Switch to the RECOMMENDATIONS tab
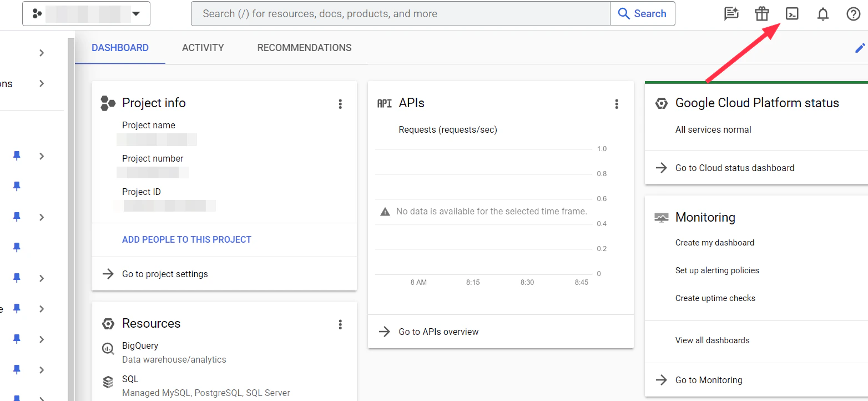 [304, 48]
